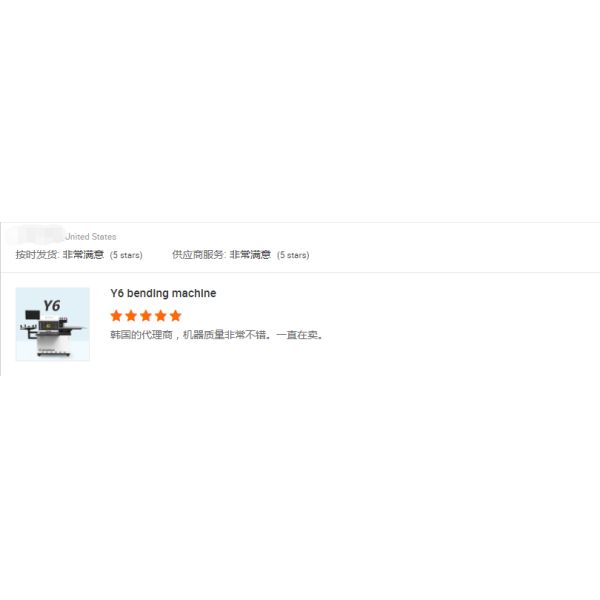
Task: Select the first orange rating star
Action: [x=116, y=316]
